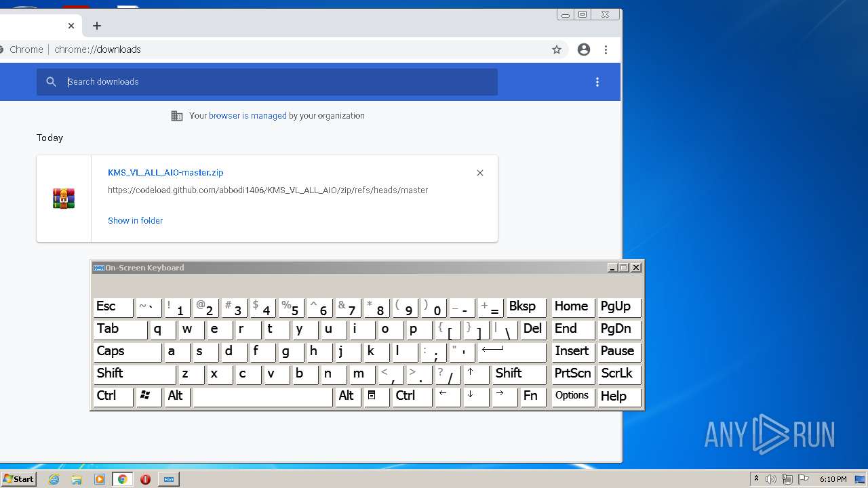The width and height of the screenshot is (868, 488).
Task: Tap the up arrow key on keyboard
Action: pyautogui.click(x=476, y=375)
